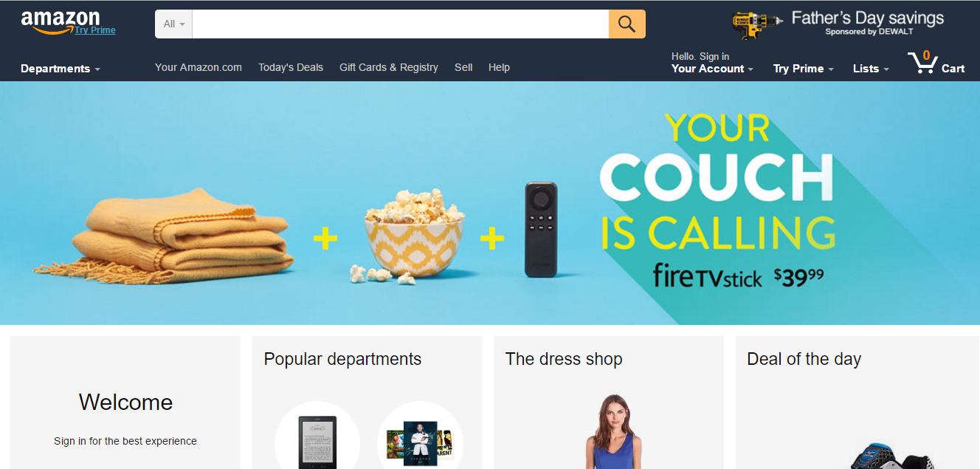The height and width of the screenshot is (469, 980).
Task: Open the All search category dropdown
Action: click(x=173, y=24)
